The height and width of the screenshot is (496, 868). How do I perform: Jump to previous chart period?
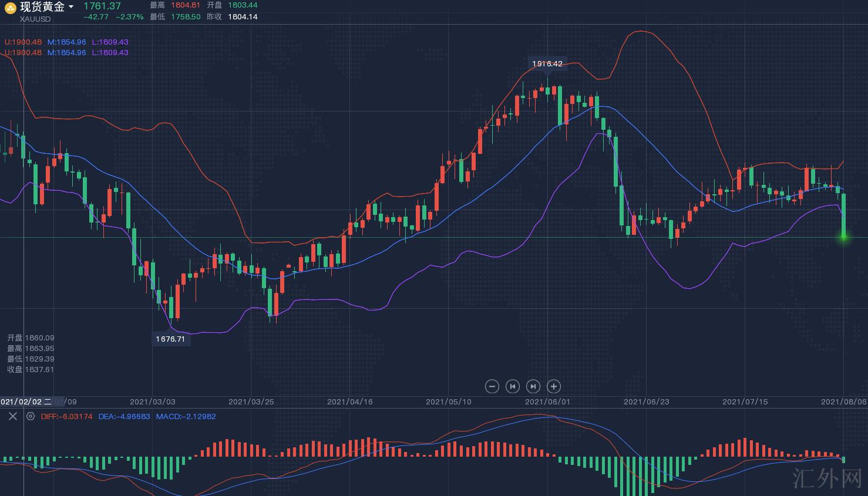pos(512,386)
